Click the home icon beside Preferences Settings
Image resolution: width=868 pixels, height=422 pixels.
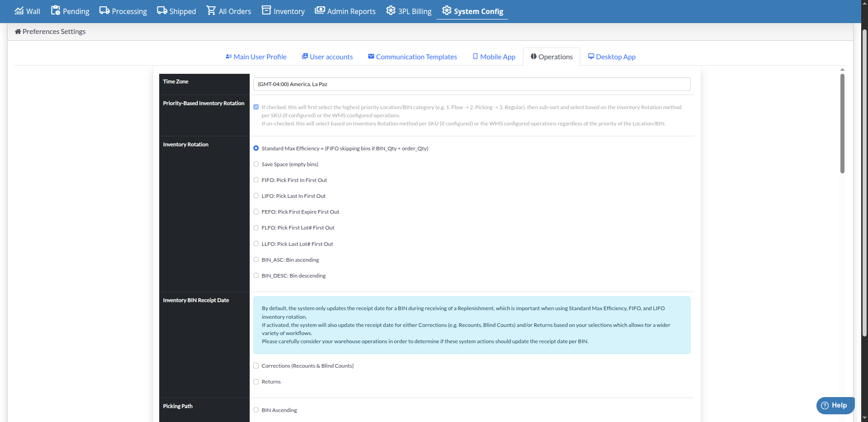click(18, 32)
